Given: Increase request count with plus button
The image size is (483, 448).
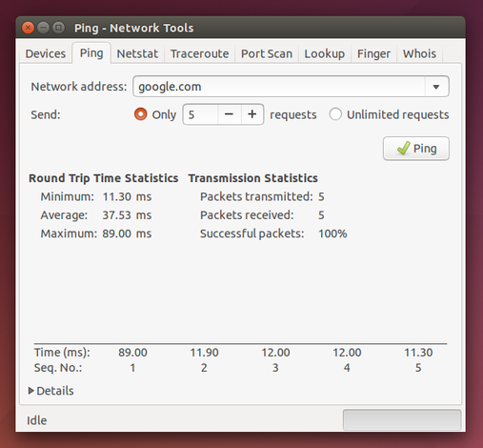Looking at the screenshot, I should point(252,114).
